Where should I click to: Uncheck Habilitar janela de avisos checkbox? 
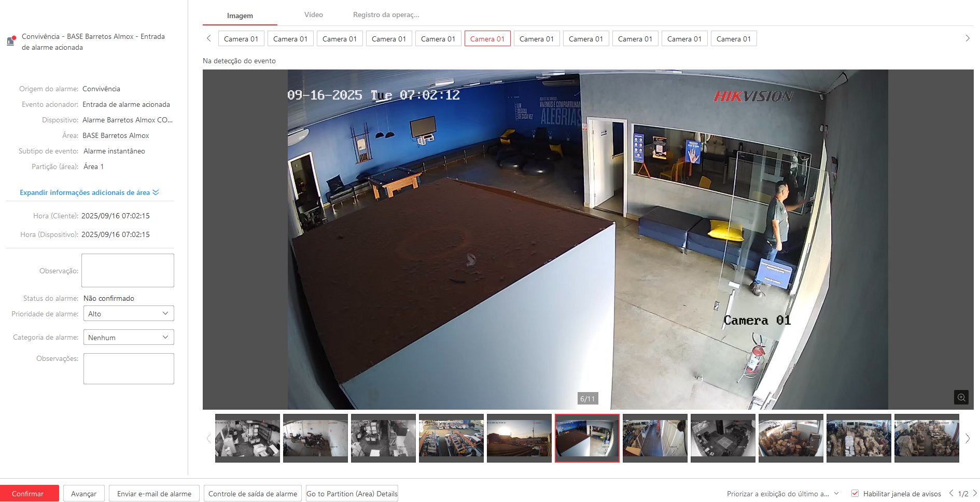coord(855,493)
